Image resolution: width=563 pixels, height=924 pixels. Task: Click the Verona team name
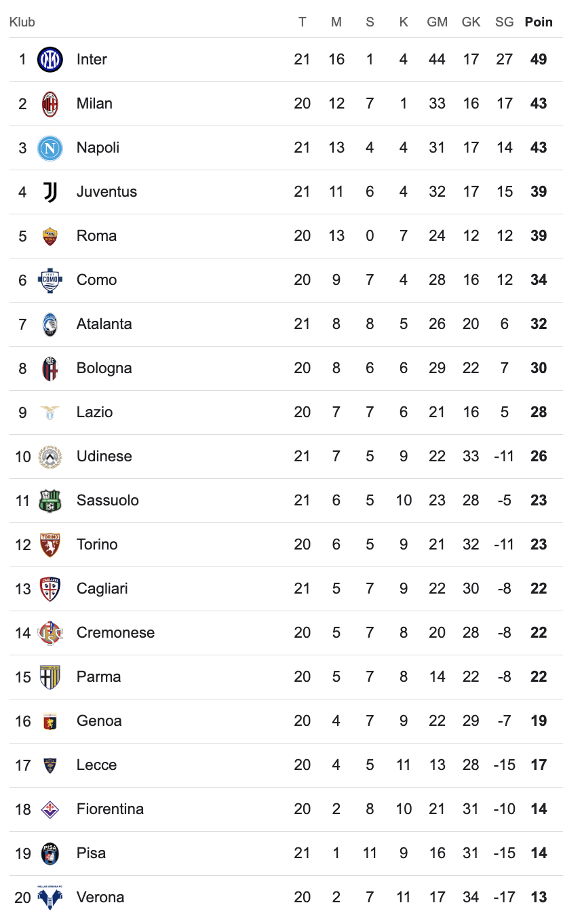pyautogui.click(x=100, y=897)
